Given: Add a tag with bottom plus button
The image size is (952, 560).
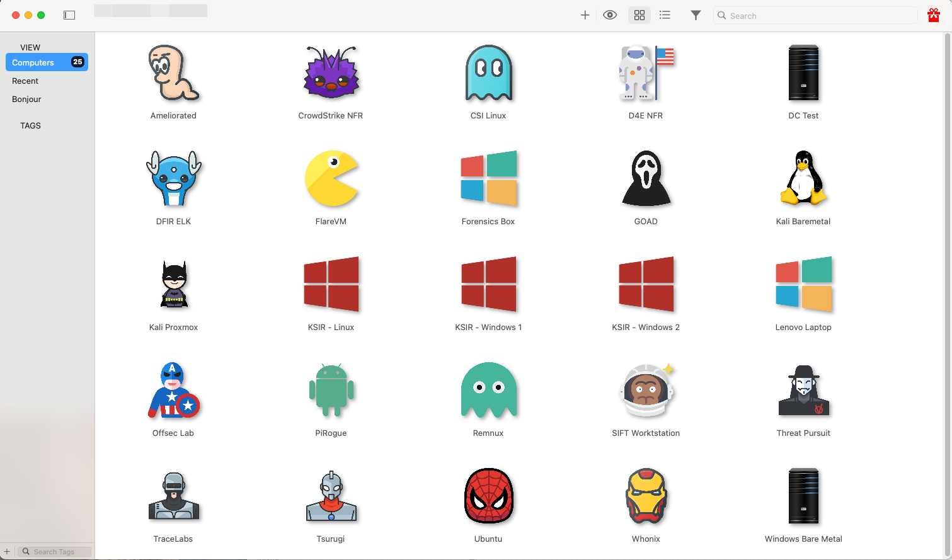Looking at the screenshot, I should [7, 551].
